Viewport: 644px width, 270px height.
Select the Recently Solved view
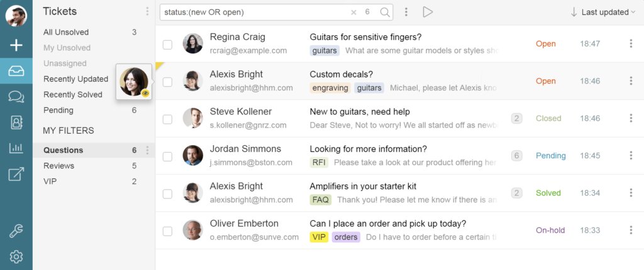(73, 95)
